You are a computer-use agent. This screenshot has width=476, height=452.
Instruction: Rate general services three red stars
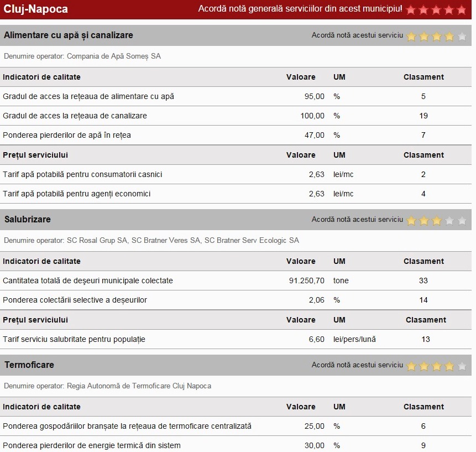[436, 9]
